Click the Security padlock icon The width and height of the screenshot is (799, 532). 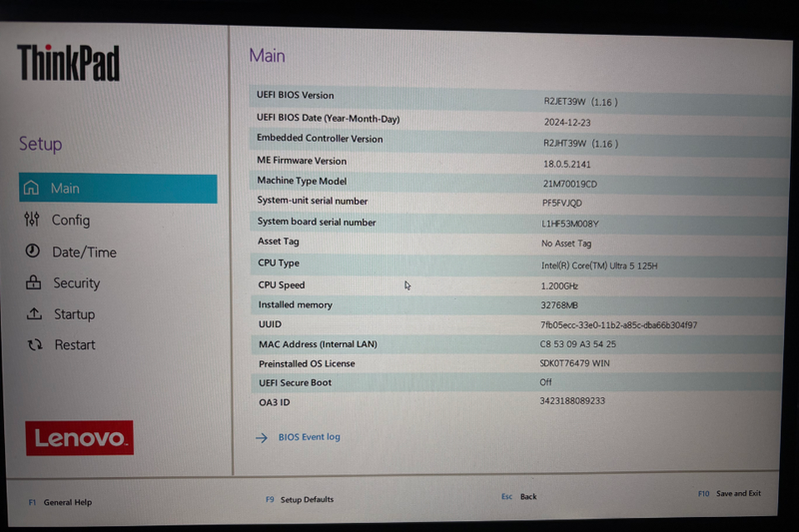click(34, 282)
